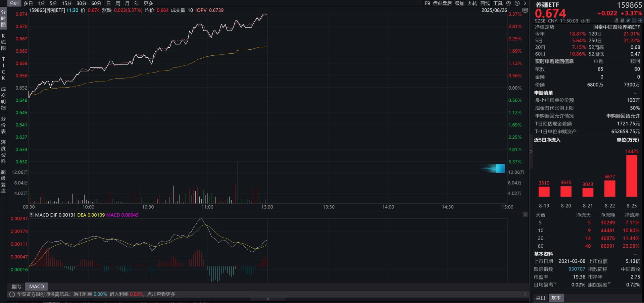The height and width of the screenshot is (303, 644).
Task: Click the WP screen icon beside the date
Action: (x=525, y=10)
